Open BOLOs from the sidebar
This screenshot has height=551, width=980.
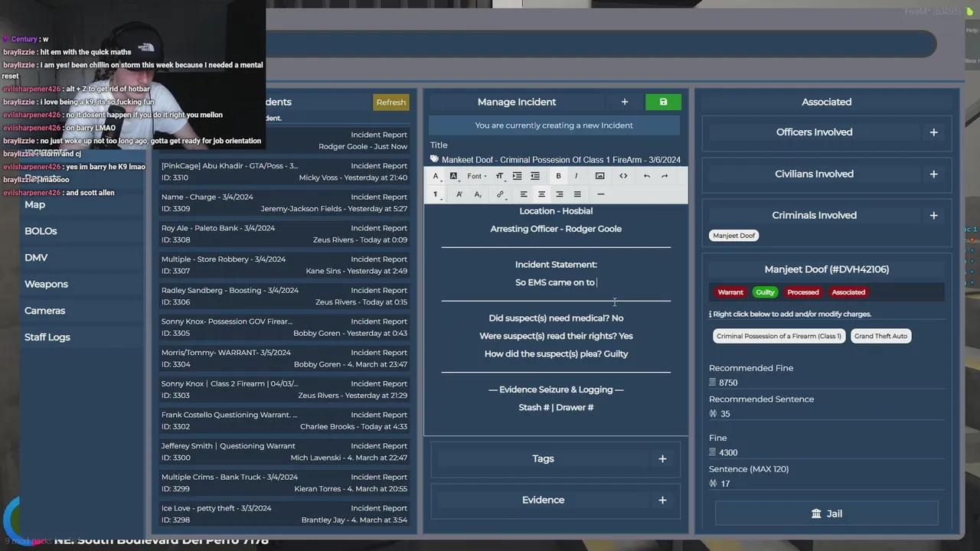pos(41,231)
